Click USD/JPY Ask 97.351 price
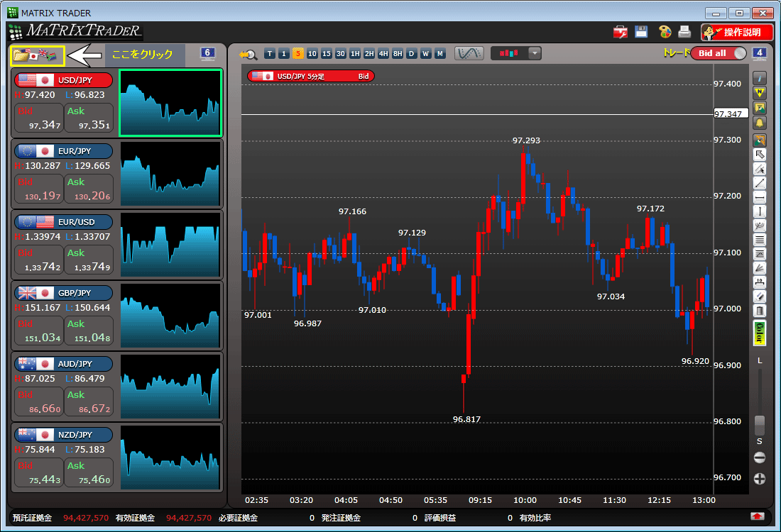781x532 pixels. tap(89, 118)
